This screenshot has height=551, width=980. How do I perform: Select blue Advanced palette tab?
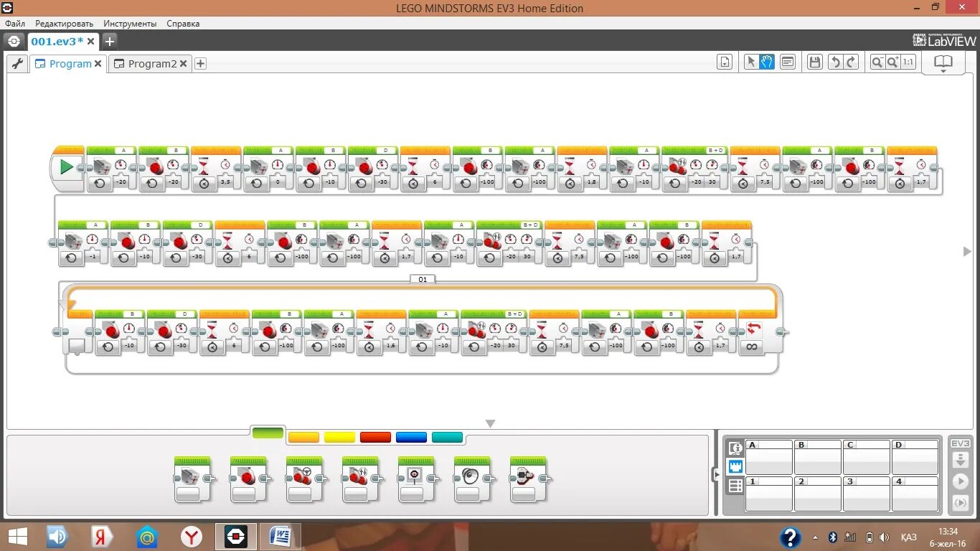click(411, 437)
